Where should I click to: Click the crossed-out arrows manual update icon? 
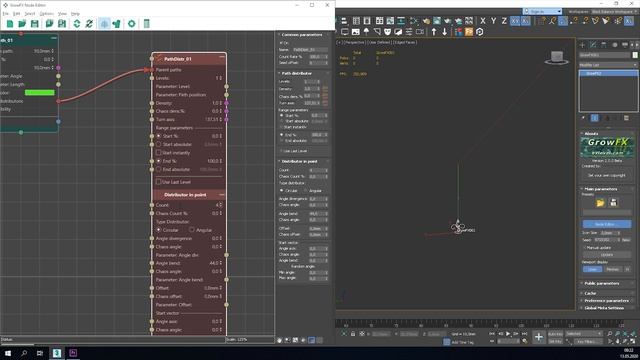pyautogui.click(x=89, y=24)
